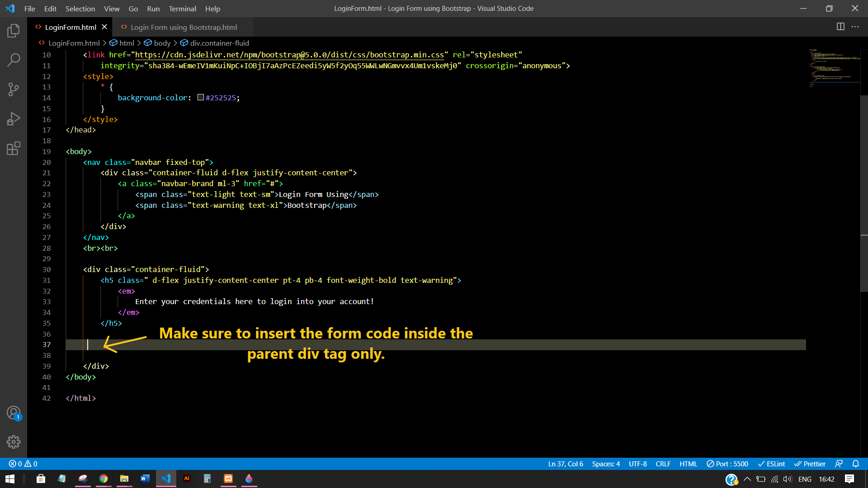The image size is (868, 488).
Task: Expand the body breadcrumb item
Action: click(x=162, y=43)
